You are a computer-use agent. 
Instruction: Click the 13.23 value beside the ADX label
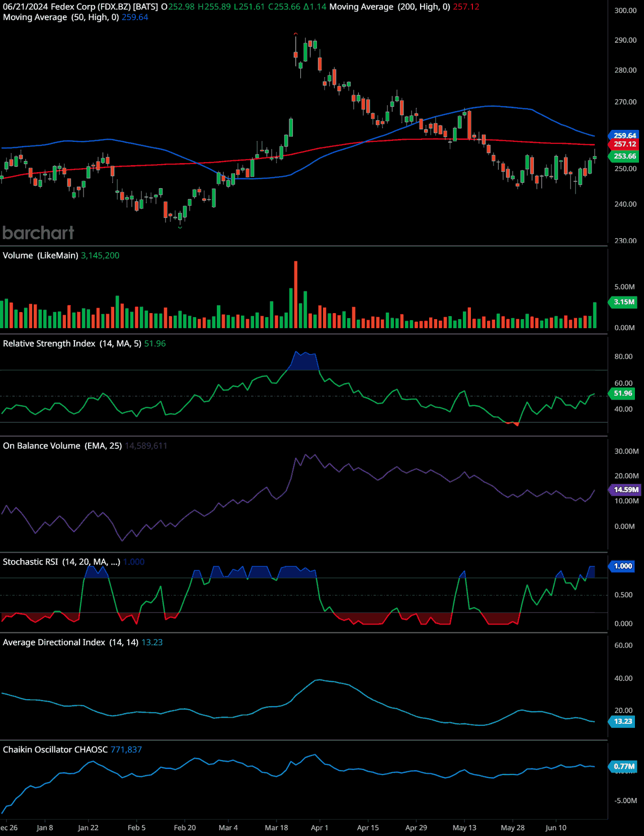pos(152,643)
